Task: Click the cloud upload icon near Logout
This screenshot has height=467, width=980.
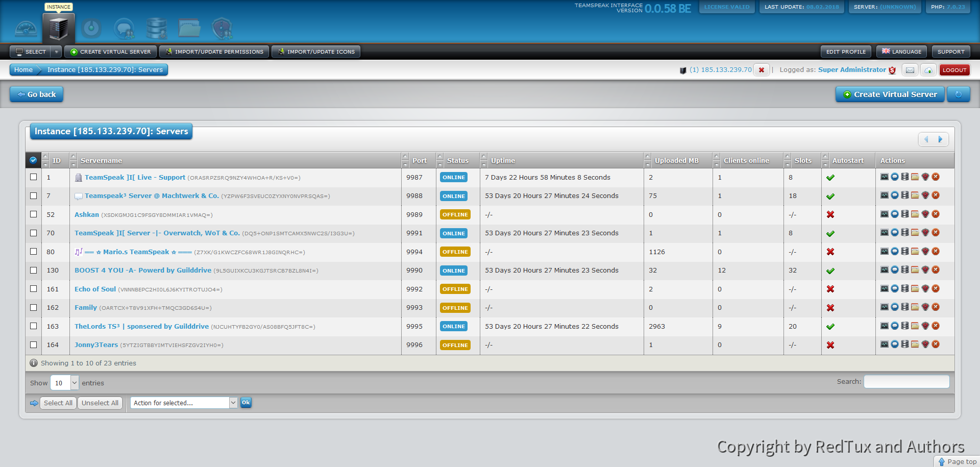Action: click(928, 70)
